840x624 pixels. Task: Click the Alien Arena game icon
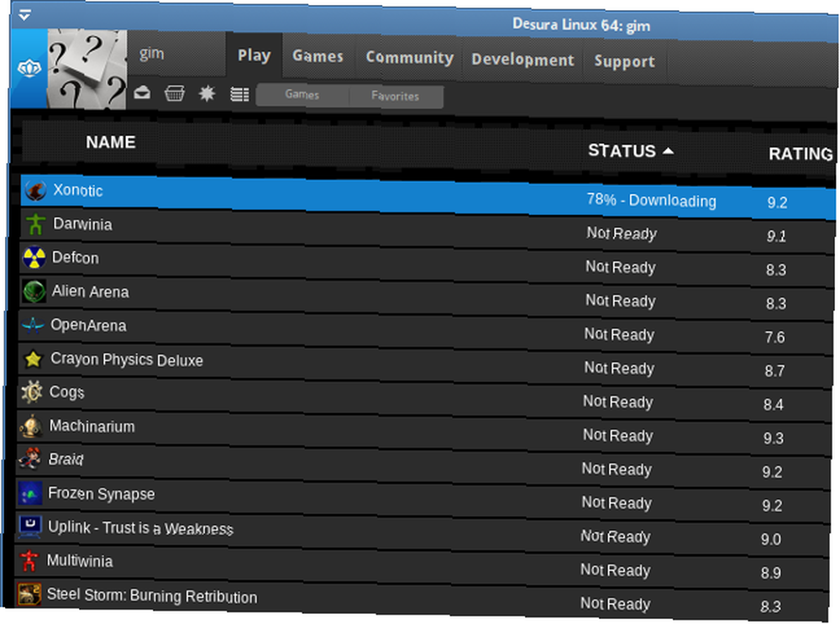pos(34,291)
